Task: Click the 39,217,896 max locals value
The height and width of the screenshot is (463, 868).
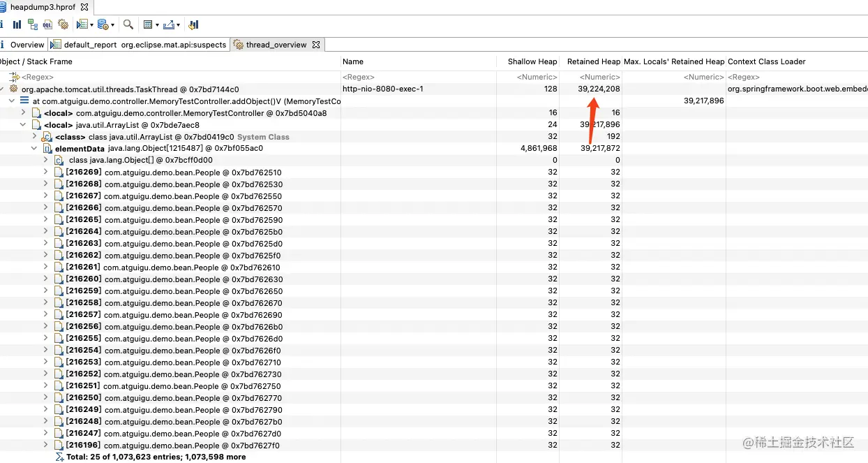Action: point(703,101)
